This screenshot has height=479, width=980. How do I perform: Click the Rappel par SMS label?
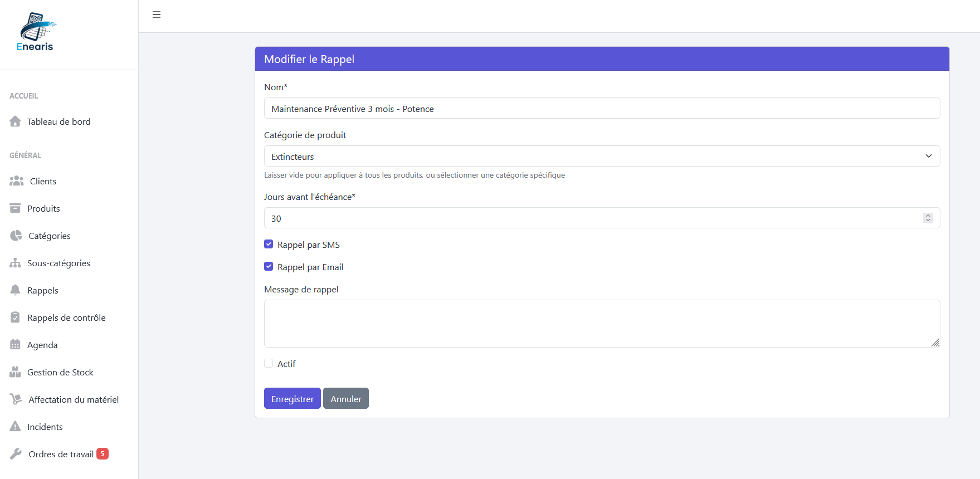(x=309, y=245)
